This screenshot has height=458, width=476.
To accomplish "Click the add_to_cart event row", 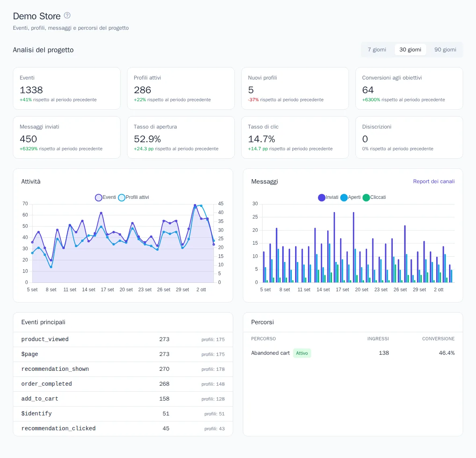I will [123, 399].
